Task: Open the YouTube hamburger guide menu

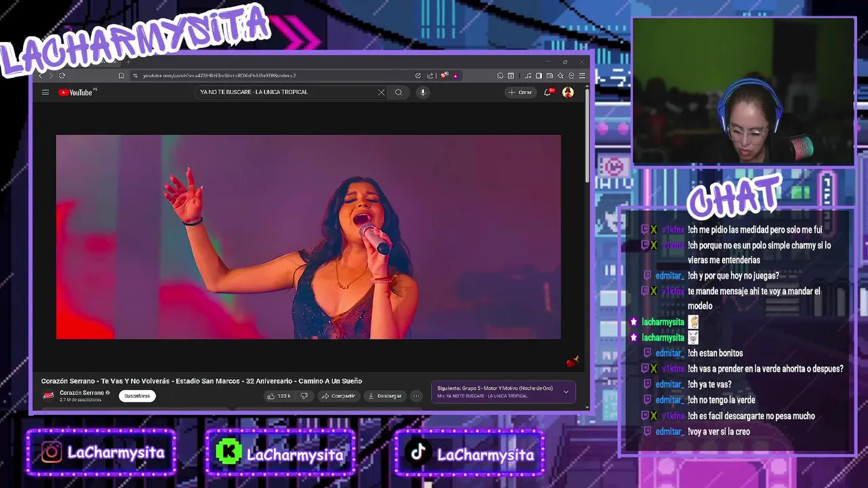Action: point(45,92)
